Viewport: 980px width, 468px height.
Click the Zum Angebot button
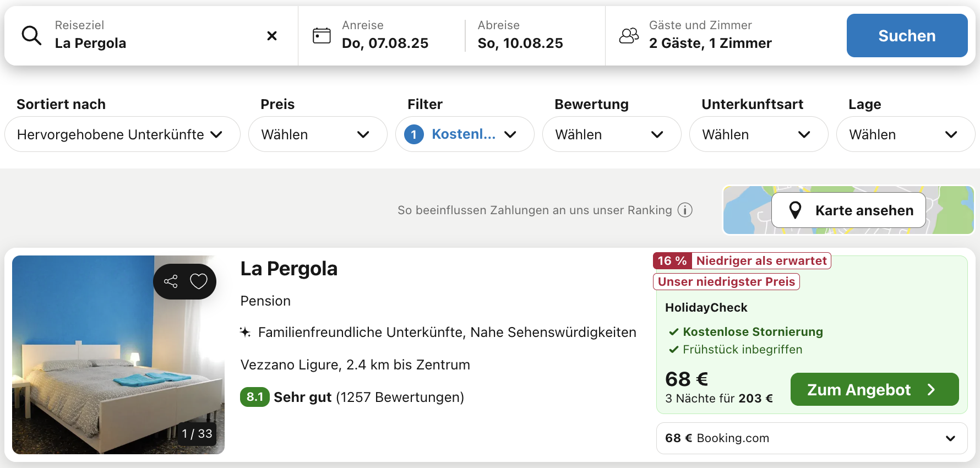click(874, 389)
